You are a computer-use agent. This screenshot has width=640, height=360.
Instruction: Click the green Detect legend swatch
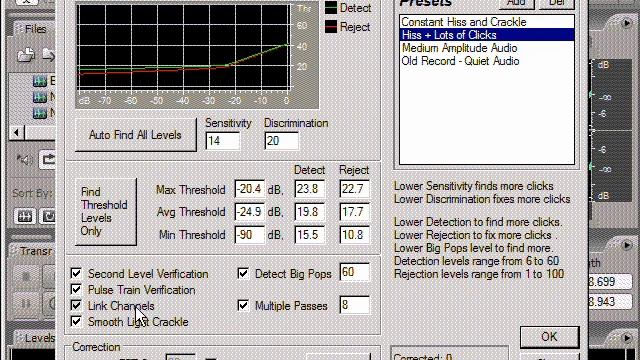click(331, 8)
